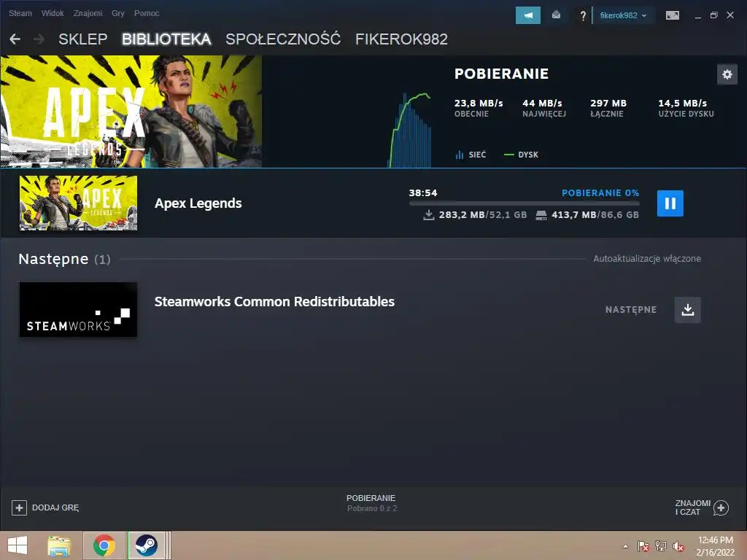Go to the SPOŁECZNOŚĆ tab

coord(283,39)
